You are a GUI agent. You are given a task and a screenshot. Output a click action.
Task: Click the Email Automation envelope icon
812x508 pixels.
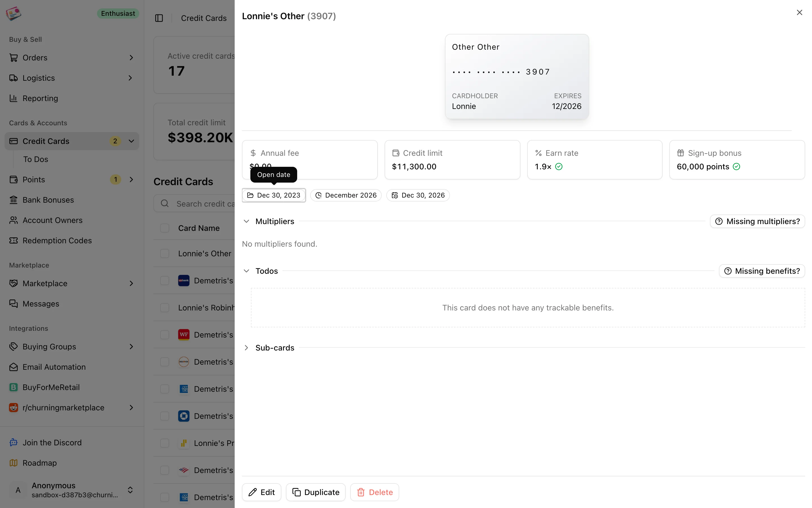pyautogui.click(x=14, y=367)
